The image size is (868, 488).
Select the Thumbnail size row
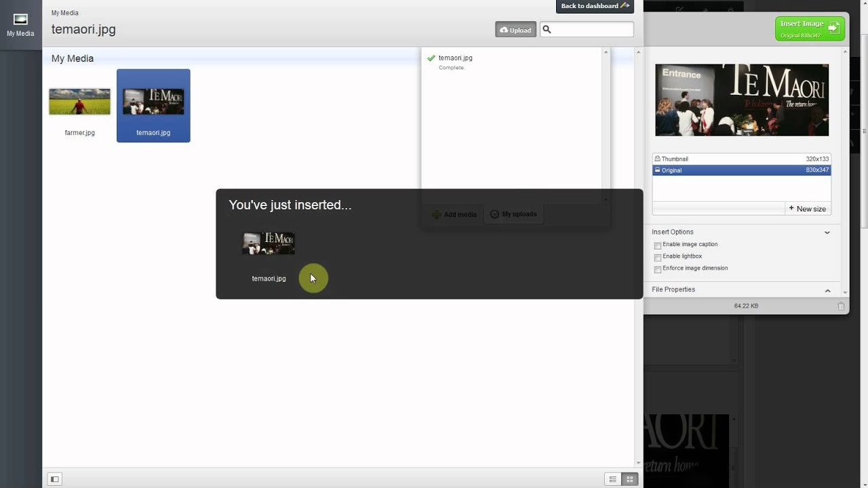tap(741, 159)
